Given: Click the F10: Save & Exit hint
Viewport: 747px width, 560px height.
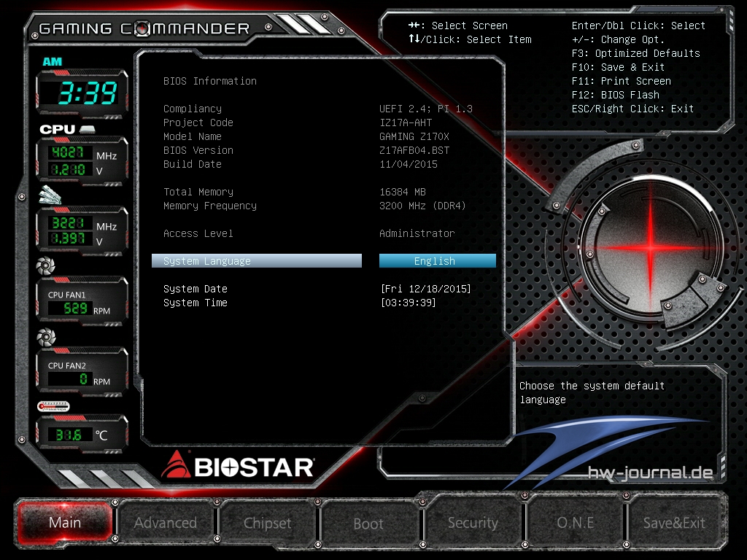Looking at the screenshot, I should (618, 67).
